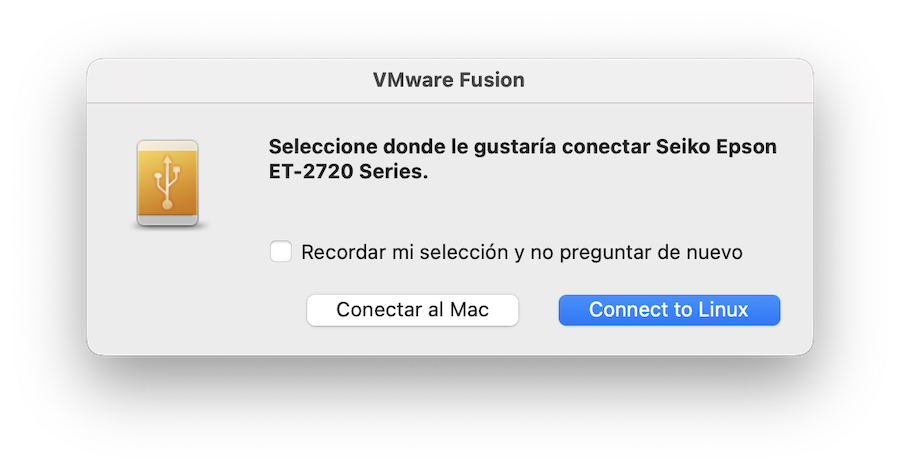The width and height of the screenshot is (900, 470).
Task: Enable the remember my selection checkbox
Action: [x=281, y=252]
